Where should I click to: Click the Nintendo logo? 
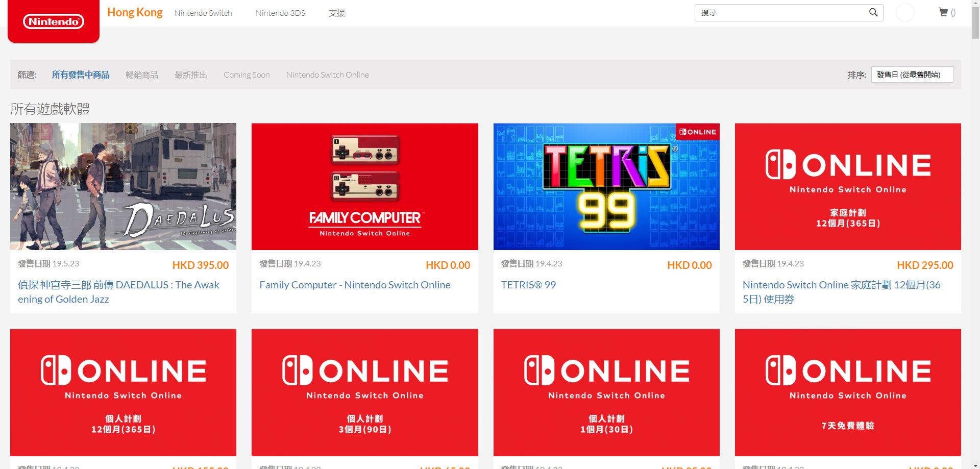(x=54, y=21)
